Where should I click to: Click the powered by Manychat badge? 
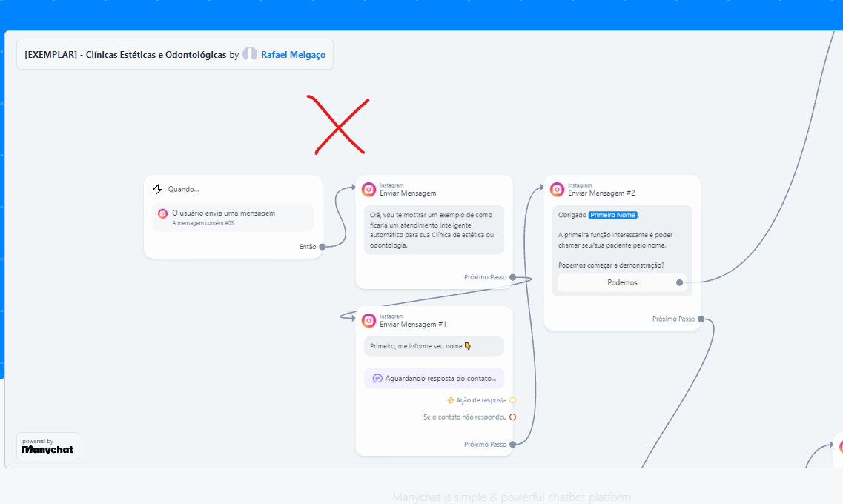(48, 446)
